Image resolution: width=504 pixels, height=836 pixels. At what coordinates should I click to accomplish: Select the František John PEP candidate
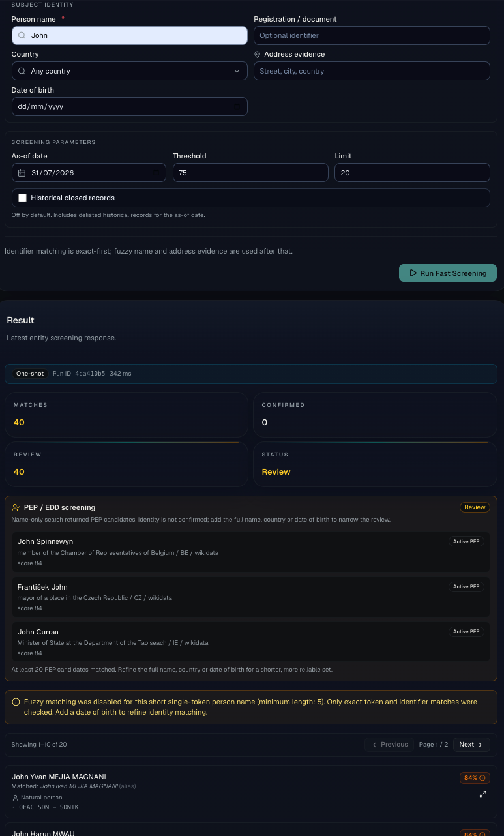click(251, 597)
